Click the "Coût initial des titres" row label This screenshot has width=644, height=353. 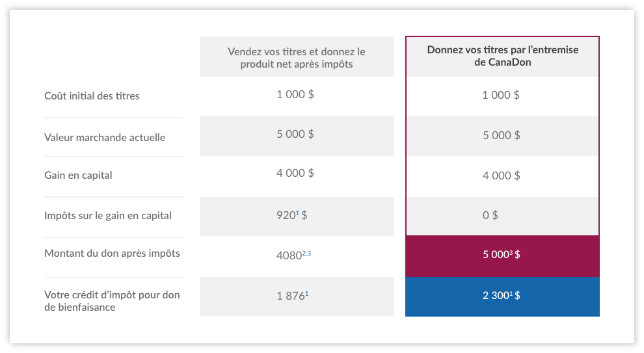[92, 96]
